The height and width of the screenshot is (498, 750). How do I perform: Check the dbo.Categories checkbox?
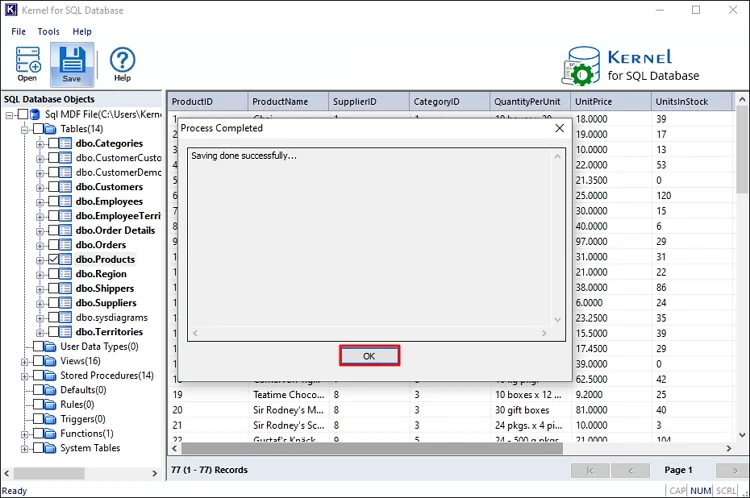point(54,144)
